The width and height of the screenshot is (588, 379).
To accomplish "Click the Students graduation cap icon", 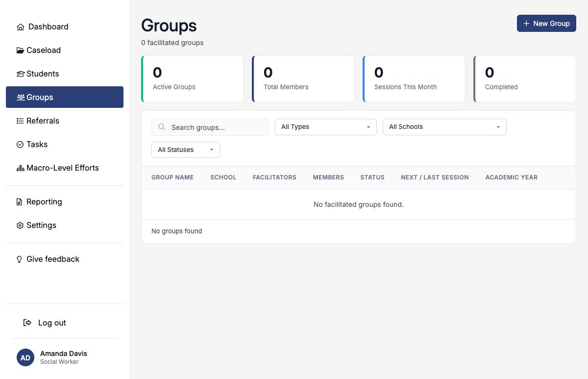I will click(x=20, y=74).
